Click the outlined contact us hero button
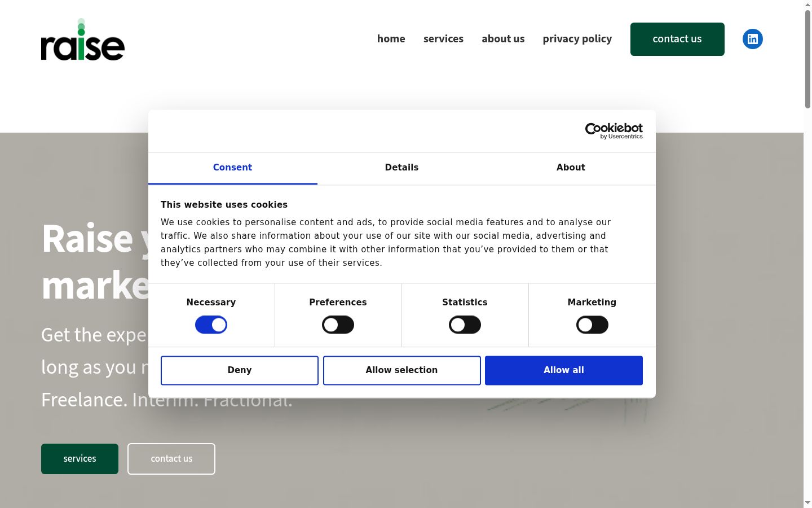The image size is (812, 508). [171, 459]
